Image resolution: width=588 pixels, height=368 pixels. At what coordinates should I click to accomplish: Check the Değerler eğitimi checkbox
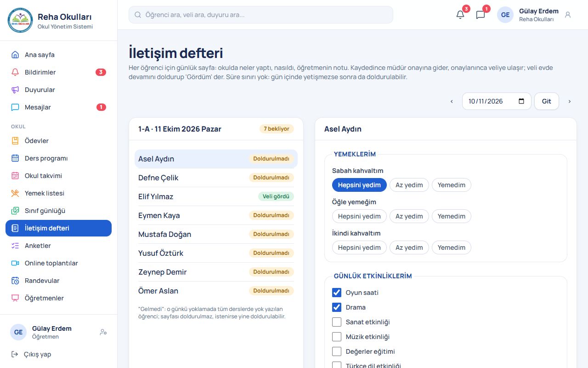click(x=337, y=351)
